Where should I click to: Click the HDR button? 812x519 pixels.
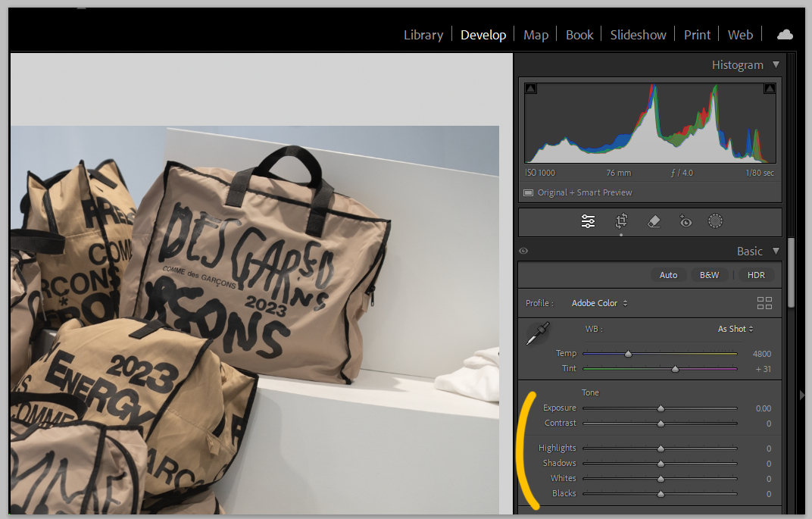click(755, 275)
